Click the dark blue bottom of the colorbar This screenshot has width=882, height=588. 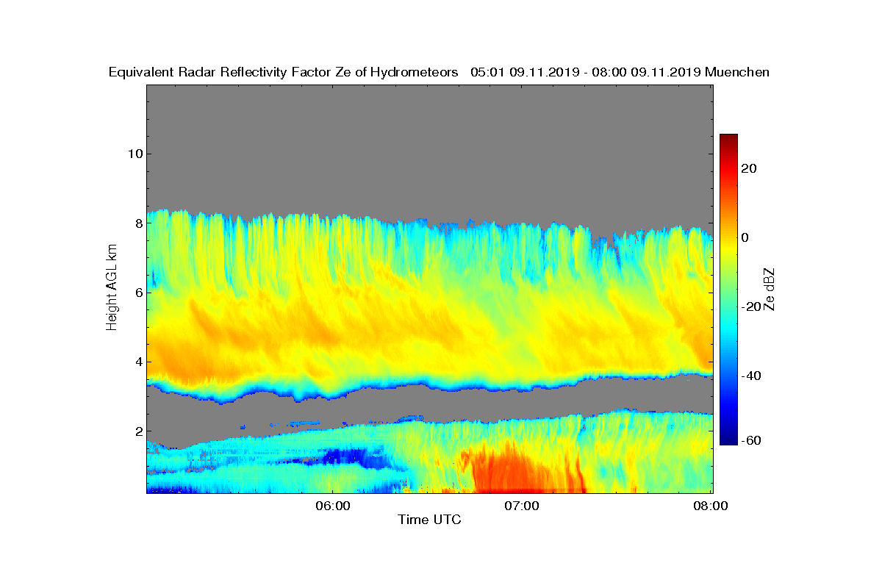tap(728, 440)
